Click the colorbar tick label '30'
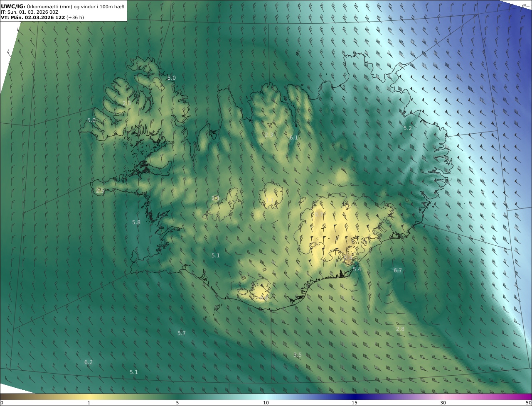This screenshot has height=406, width=532. pos(443,403)
